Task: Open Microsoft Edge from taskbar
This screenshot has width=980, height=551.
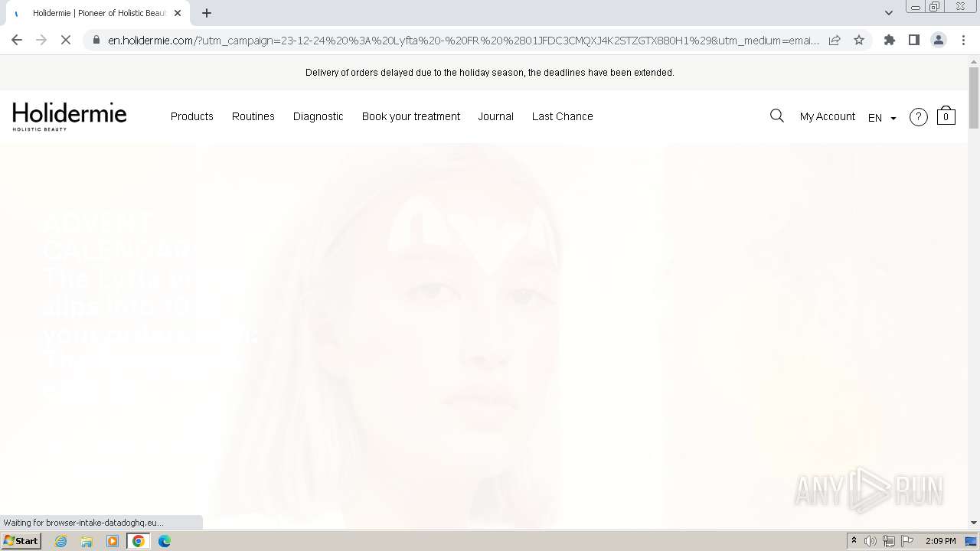Action: pos(164,541)
